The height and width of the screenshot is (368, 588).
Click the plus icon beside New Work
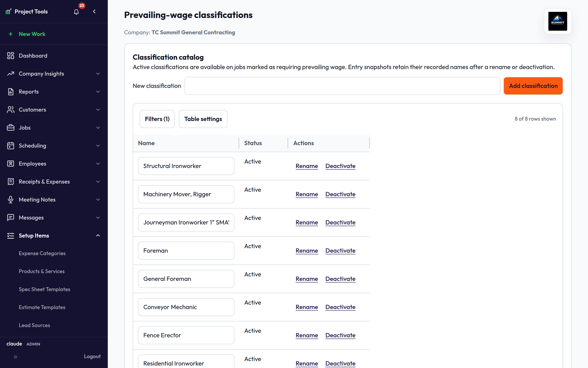coord(10,34)
